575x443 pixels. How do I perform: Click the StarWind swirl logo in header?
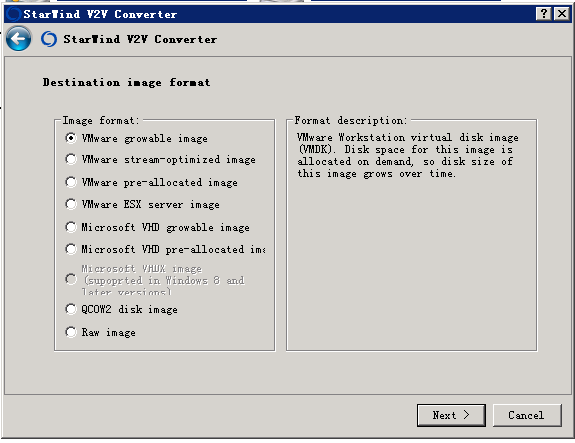[x=49, y=39]
